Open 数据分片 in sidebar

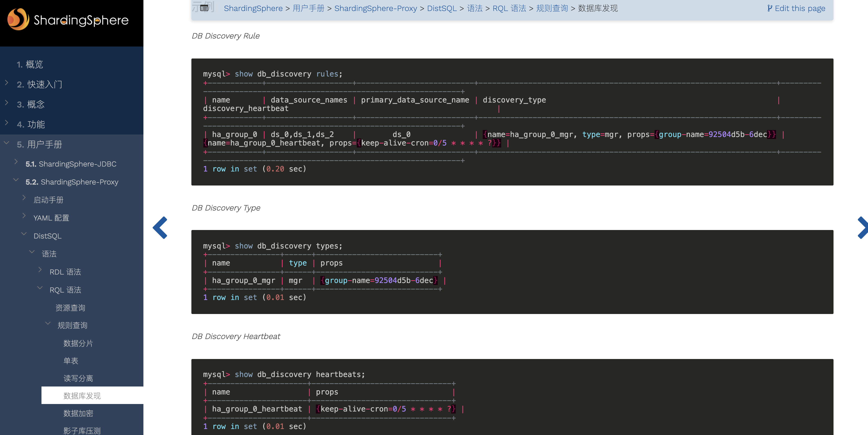click(x=78, y=343)
